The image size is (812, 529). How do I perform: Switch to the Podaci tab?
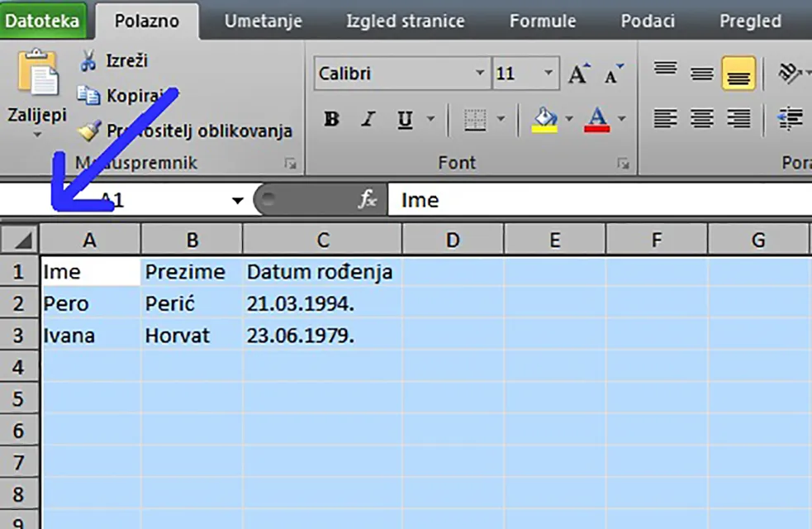[x=648, y=21]
